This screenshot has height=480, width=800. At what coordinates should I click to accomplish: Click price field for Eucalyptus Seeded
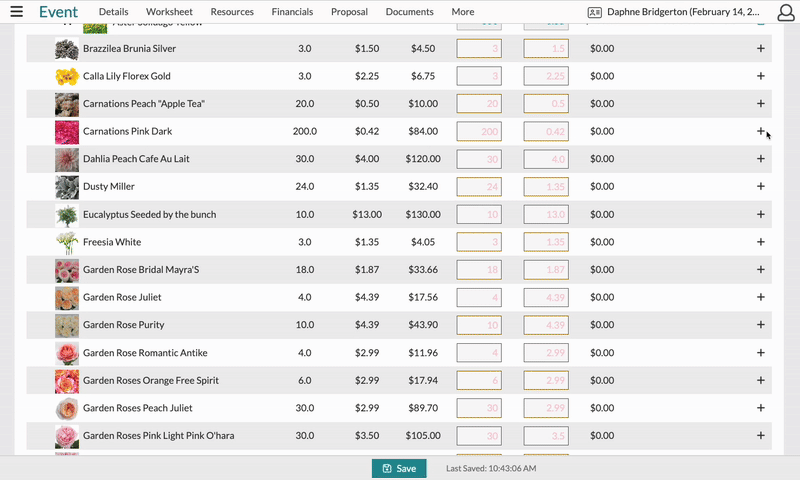[x=546, y=215]
